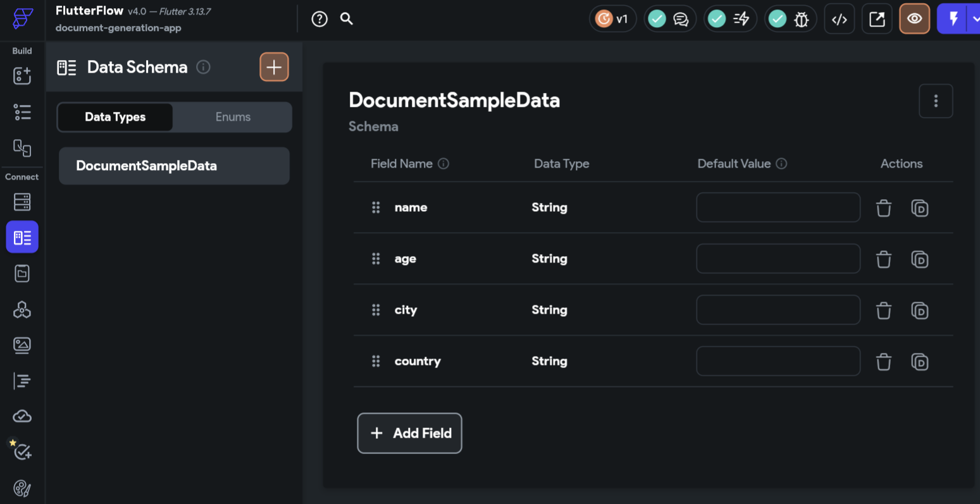Click the info icon next to Field Name
The image size is (980, 504).
[443, 164]
